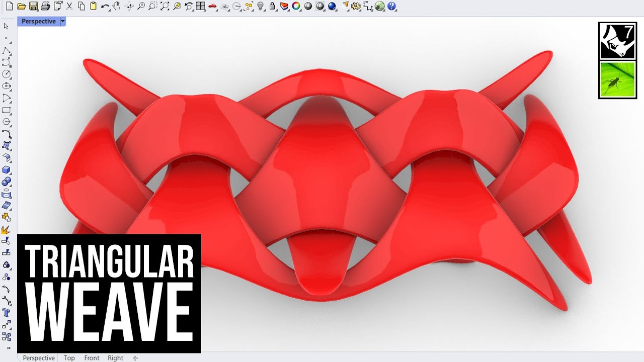The height and width of the screenshot is (362, 644).
Task: Select the Circle tool
Action: pyautogui.click(x=7, y=74)
